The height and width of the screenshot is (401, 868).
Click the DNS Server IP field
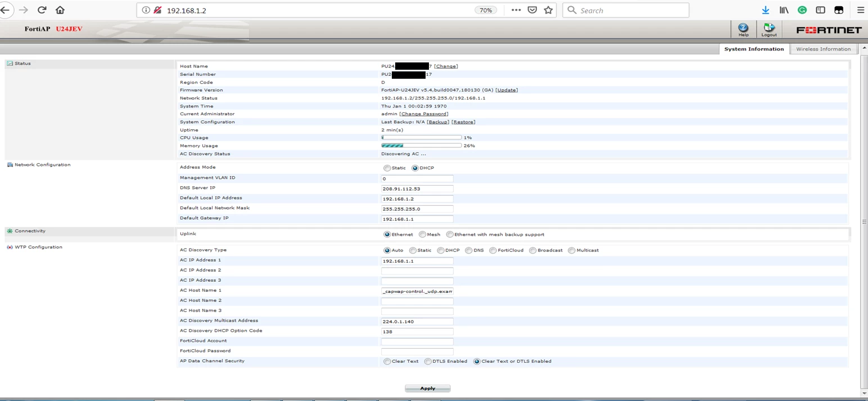click(417, 188)
